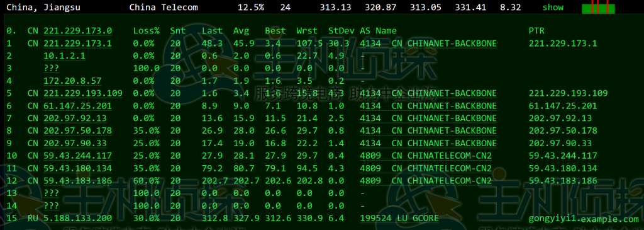Open hop 6 IP 61.147.25.201
This screenshot has height=230, width=644.
pyautogui.click(x=77, y=106)
